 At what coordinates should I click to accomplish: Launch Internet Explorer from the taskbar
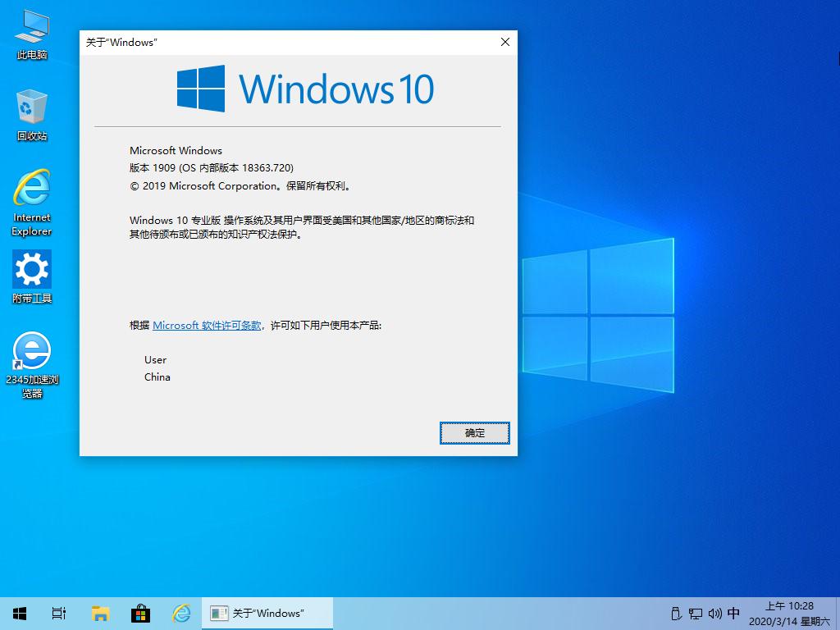tap(181, 614)
